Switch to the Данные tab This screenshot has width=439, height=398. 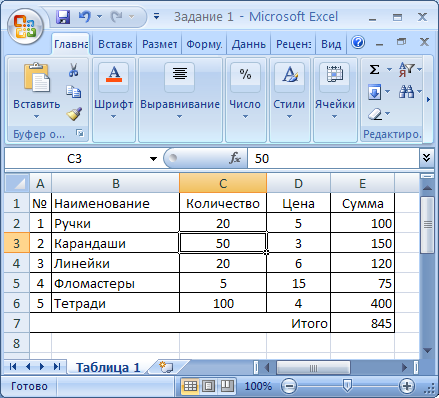click(x=249, y=44)
